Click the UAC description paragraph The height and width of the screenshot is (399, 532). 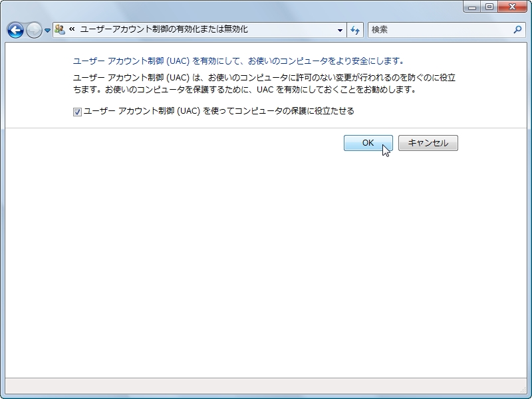[x=264, y=84]
